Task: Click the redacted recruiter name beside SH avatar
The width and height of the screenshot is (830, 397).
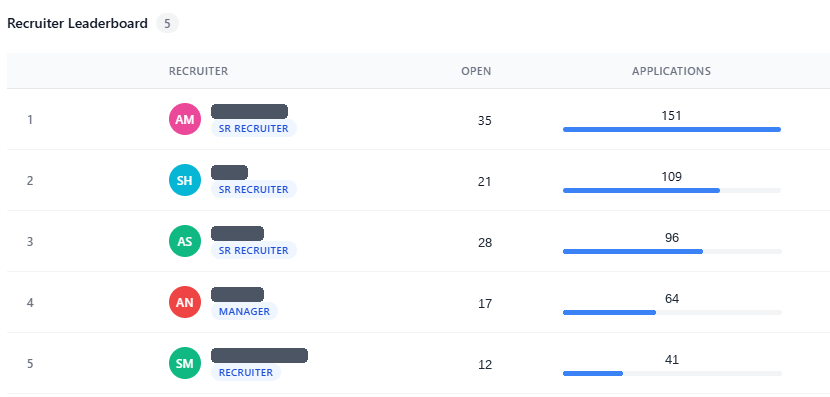Action: point(230,173)
